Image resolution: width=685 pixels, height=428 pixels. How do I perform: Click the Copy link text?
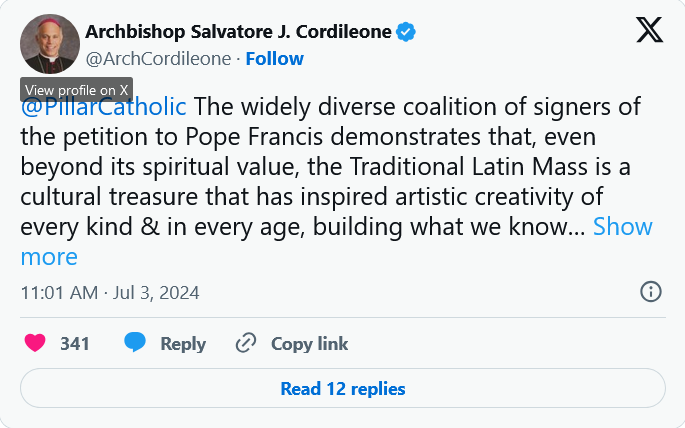(309, 343)
